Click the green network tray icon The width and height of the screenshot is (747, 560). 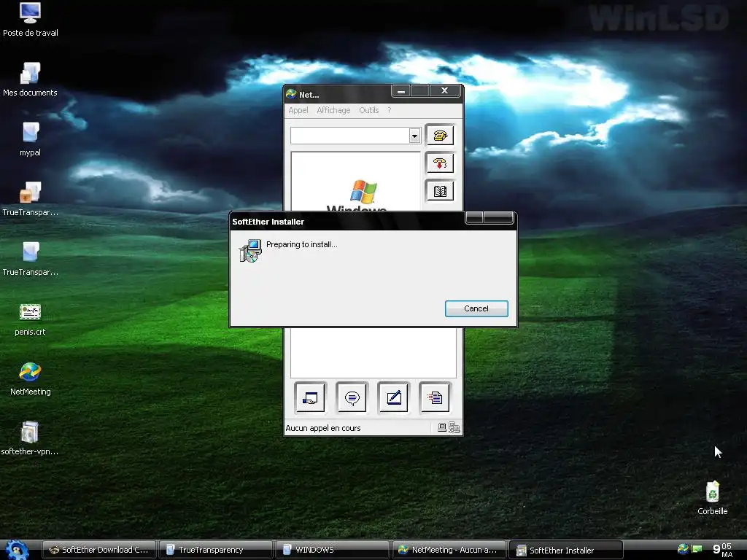coord(697,549)
